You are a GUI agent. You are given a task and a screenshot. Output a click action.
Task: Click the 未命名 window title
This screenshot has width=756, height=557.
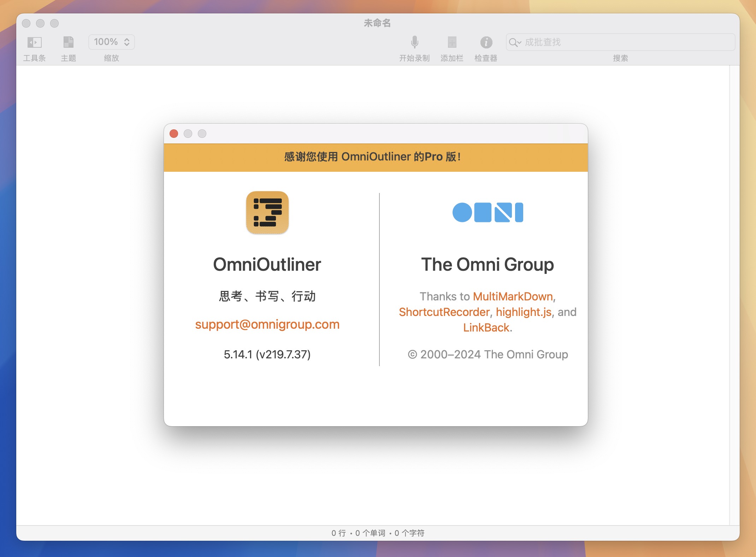(377, 23)
